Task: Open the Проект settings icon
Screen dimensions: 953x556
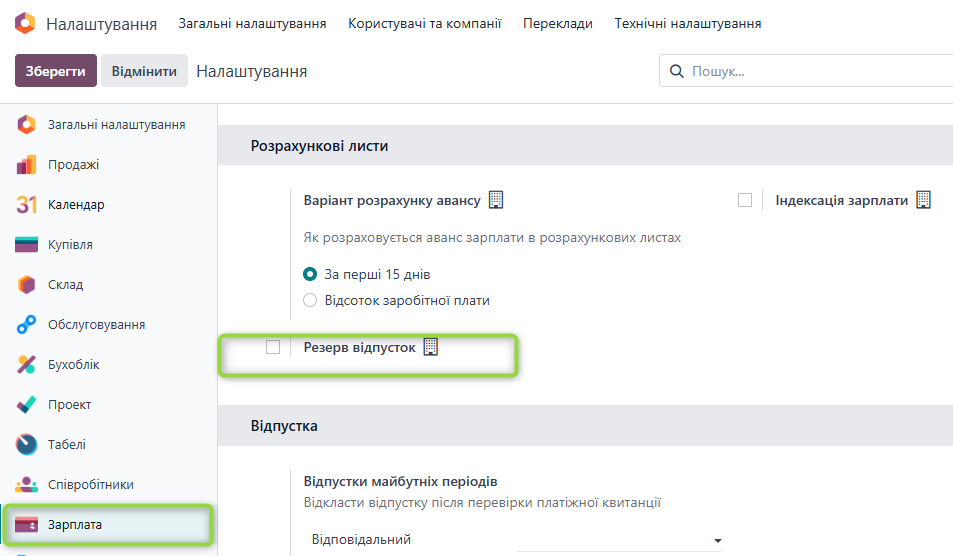Action: click(26, 405)
